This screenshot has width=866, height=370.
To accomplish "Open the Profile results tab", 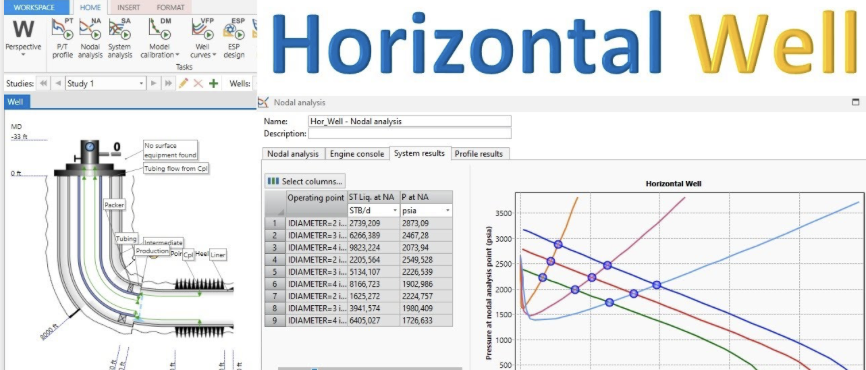I will 479,154.
